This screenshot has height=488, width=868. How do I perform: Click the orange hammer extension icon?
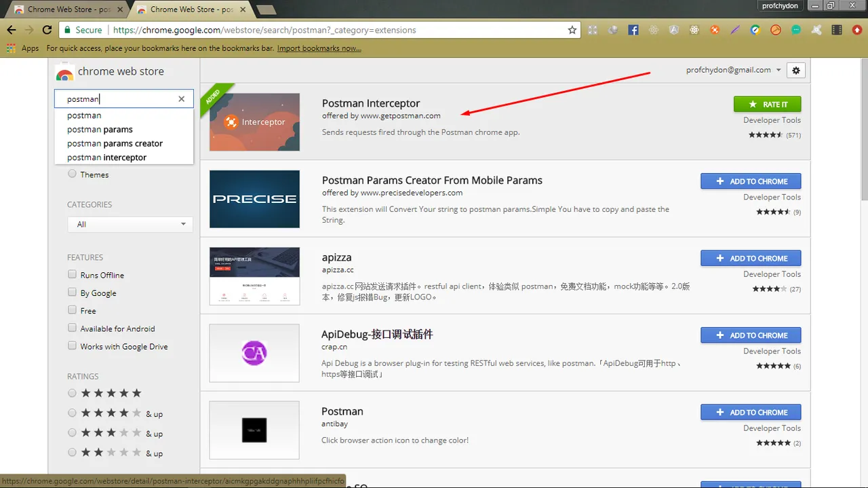[x=776, y=30]
